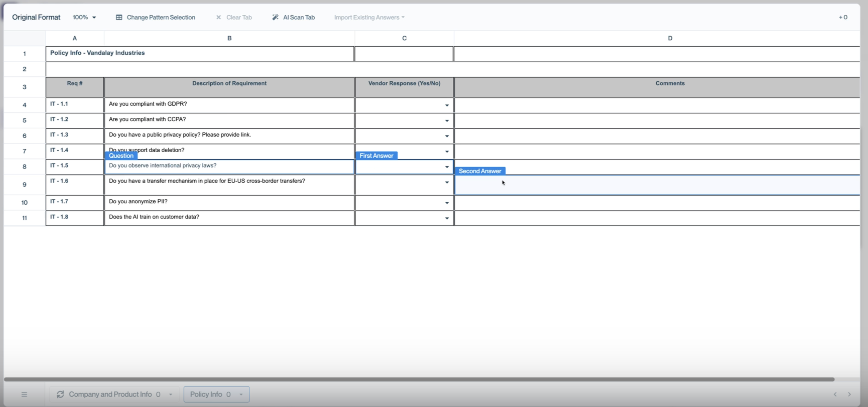Click the Change Pattern Selection table icon

click(x=119, y=18)
